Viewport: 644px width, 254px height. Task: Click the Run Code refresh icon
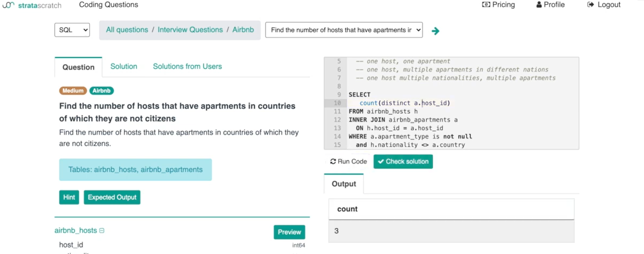[x=333, y=161]
